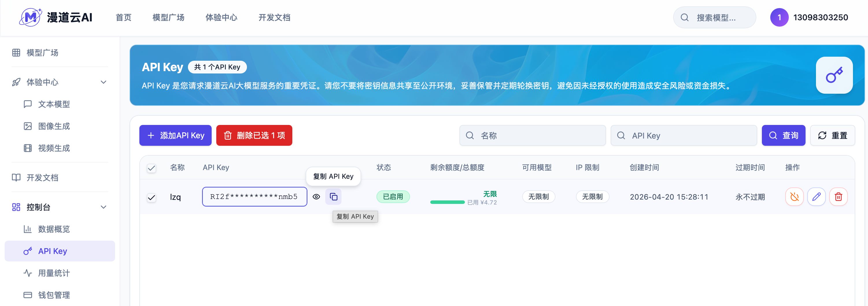Image resolution: width=868 pixels, height=306 pixels.
Task: Click the 重置 reset button
Action: (x=832, y=135)
